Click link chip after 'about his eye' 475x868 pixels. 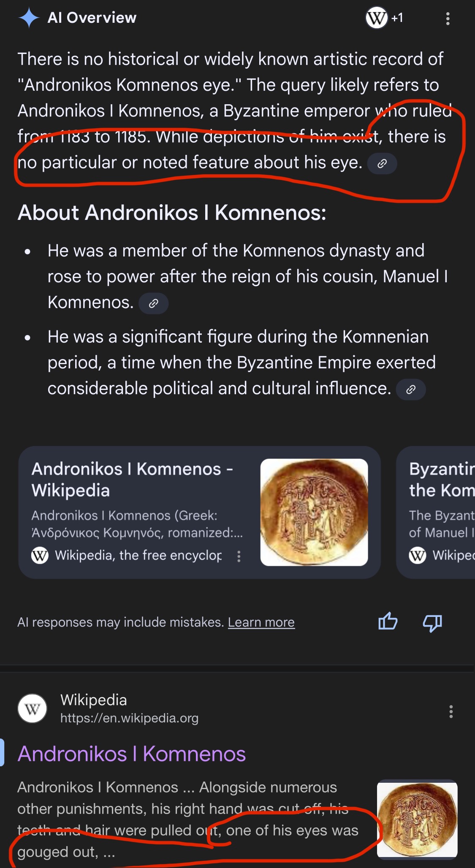coord(382,164)
